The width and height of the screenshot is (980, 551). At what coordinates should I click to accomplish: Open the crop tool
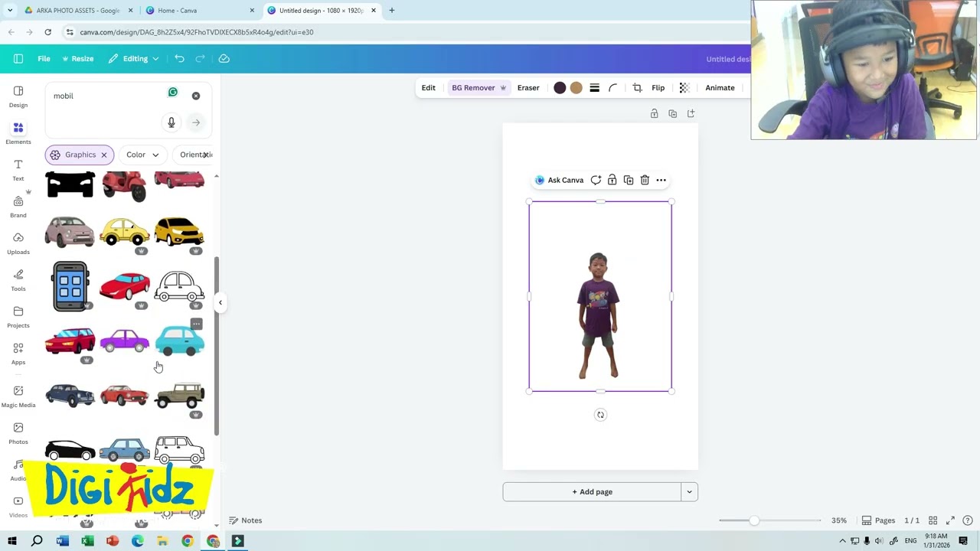637,88
